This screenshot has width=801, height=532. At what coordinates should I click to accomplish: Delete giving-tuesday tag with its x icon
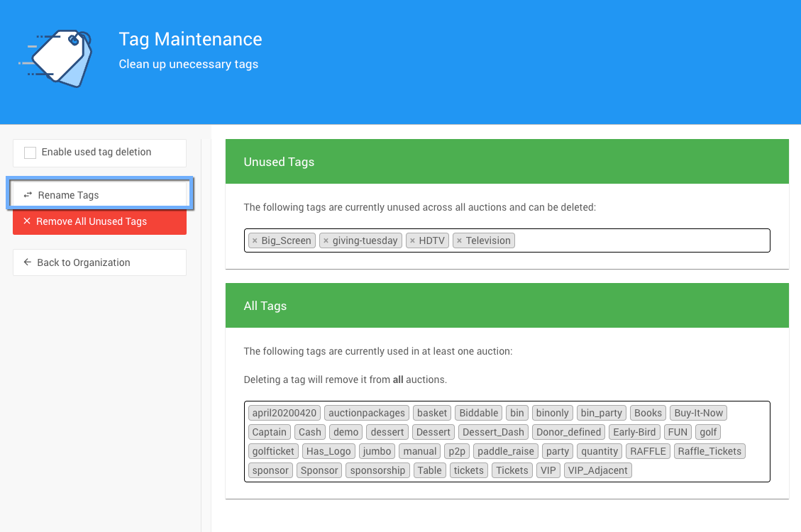[x=326, y=241]
